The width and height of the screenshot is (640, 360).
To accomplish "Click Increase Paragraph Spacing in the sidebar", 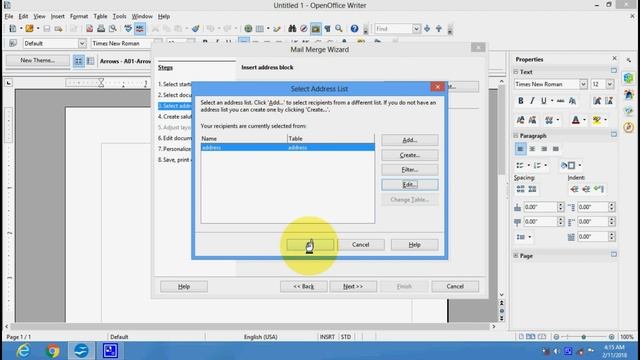I will [x=520, y=189].
